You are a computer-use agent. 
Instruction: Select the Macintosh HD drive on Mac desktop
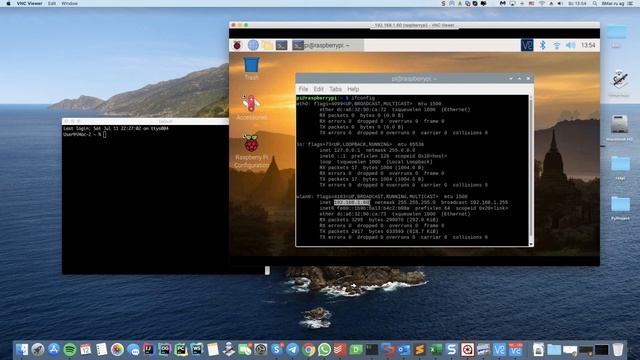pyautogui.click(x=619, y=128)
